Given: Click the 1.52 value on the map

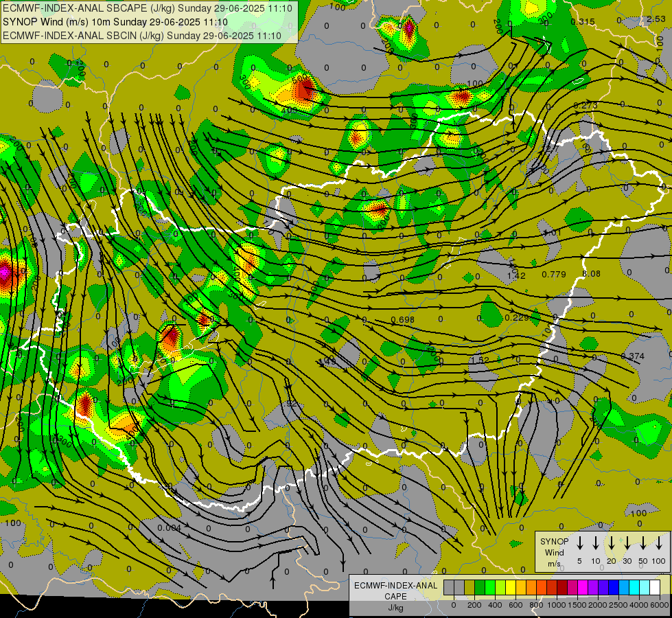Looking at the screenshot, I should point(480,360).
